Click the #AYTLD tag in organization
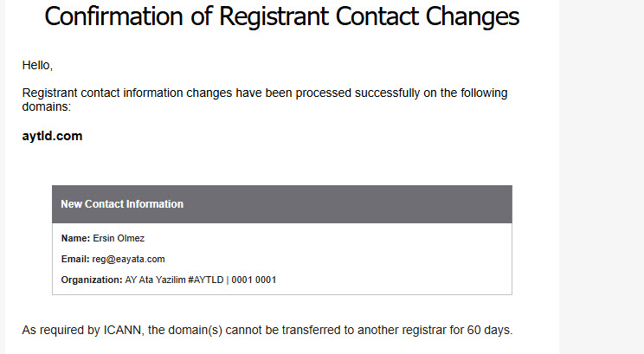The height and width of the screenshot is (354, 644). [x=206, y=280]
